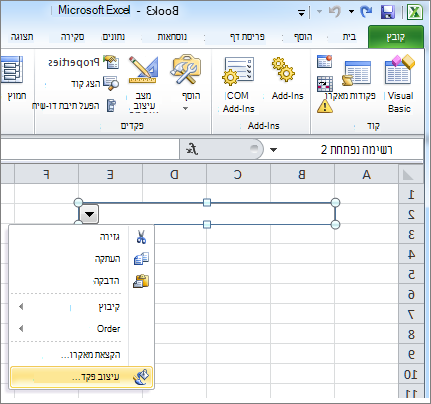Click the Undo arrow in title bar

point(334,12)
